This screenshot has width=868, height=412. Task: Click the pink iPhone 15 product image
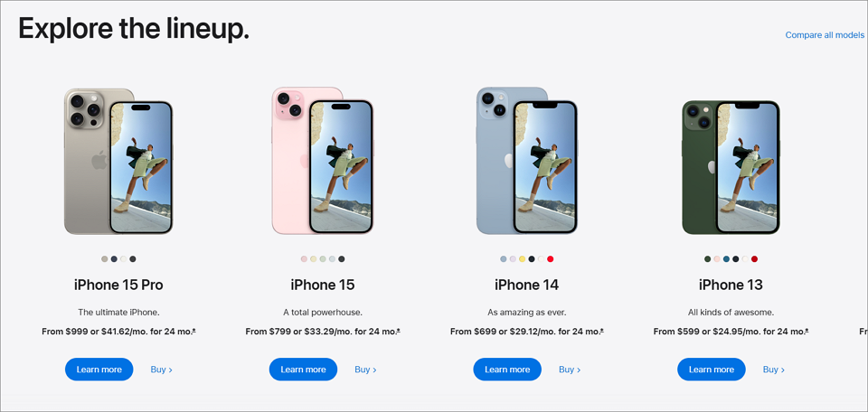point(322,161)
